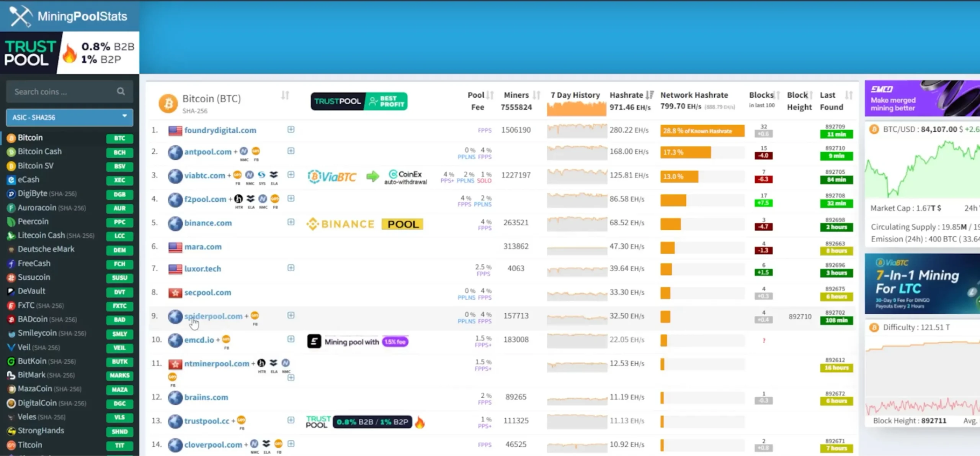The width and height of the screenshot is (980, 456).
Task: Expand emcd.io row details
Action: (x=291, y=339)
